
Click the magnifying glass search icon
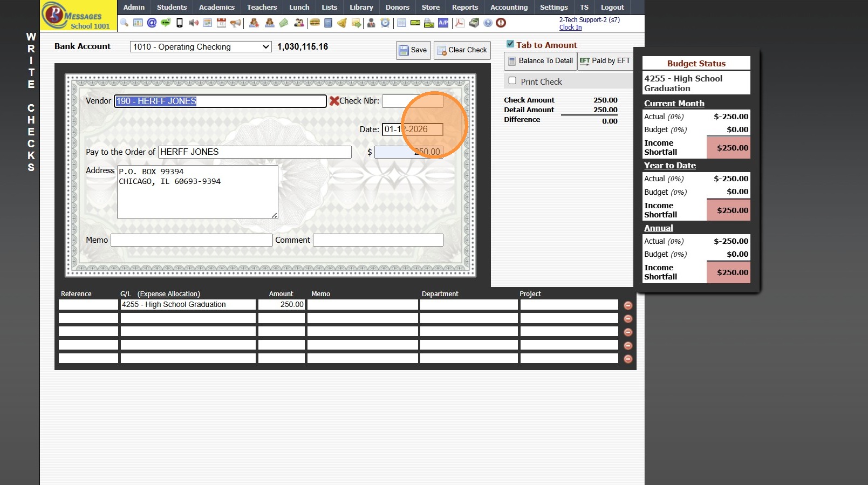point(124,23)
